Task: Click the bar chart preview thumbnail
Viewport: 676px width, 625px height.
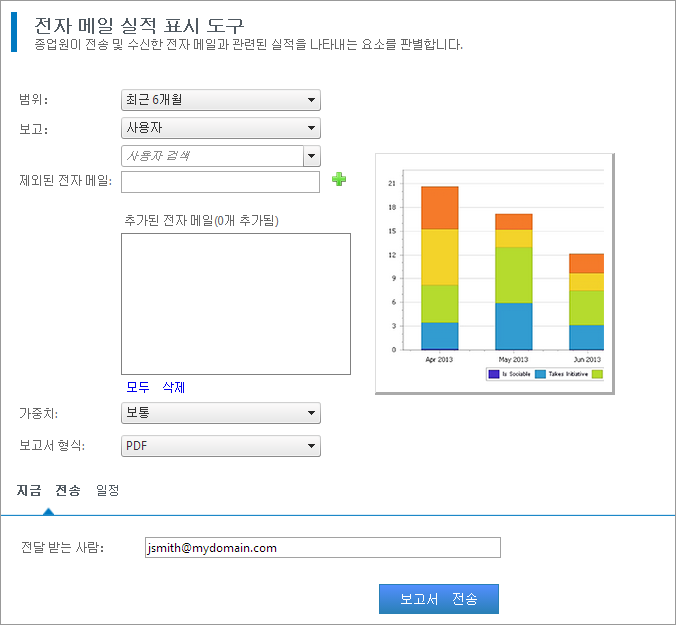Action: (494, 273)
